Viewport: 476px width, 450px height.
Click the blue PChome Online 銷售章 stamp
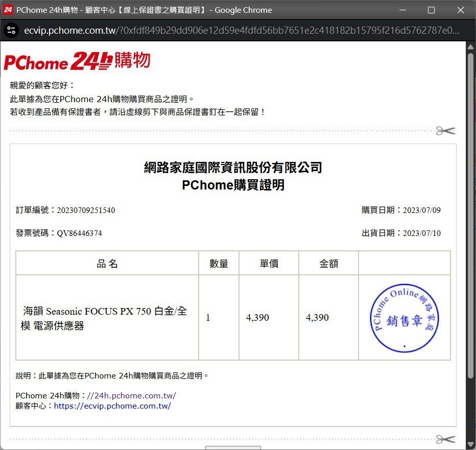[x=404, y=319]
